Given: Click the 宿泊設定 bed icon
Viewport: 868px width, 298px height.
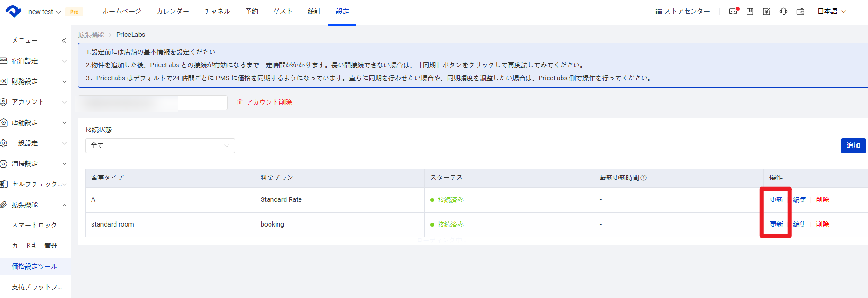Looking at the screenshot, I should [4, 61].
